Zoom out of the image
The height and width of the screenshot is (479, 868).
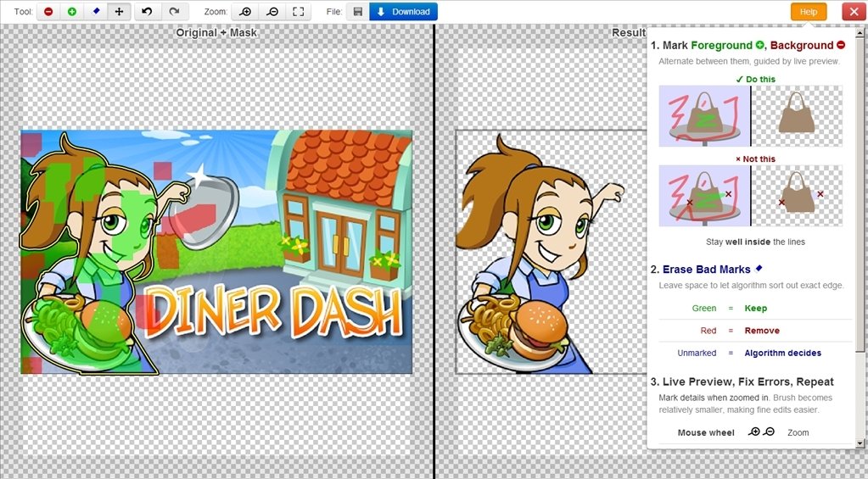(x=272, y=12)
